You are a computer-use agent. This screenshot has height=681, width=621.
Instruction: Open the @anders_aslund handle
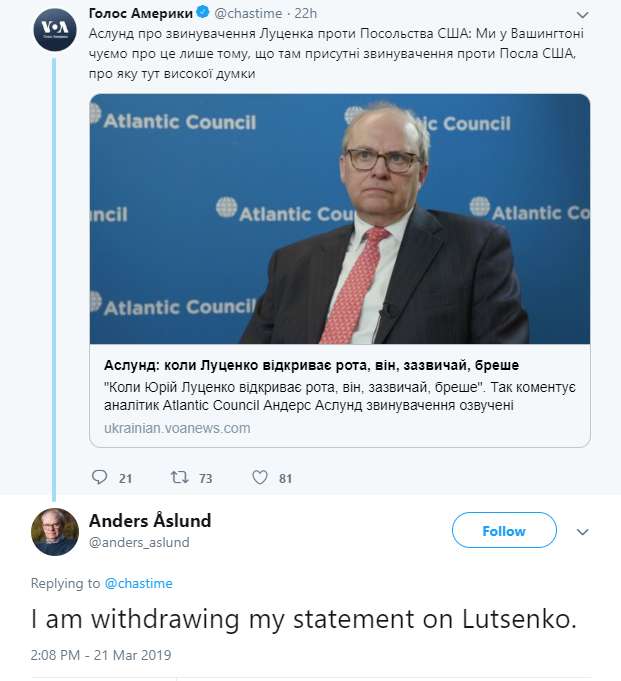139,543
